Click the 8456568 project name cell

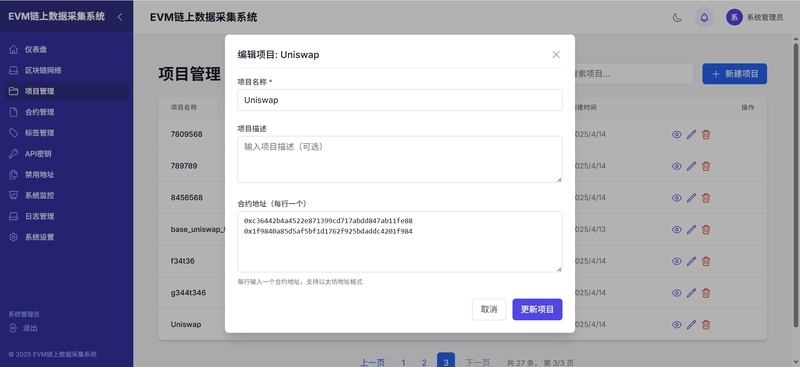click(x=187, y=198)
